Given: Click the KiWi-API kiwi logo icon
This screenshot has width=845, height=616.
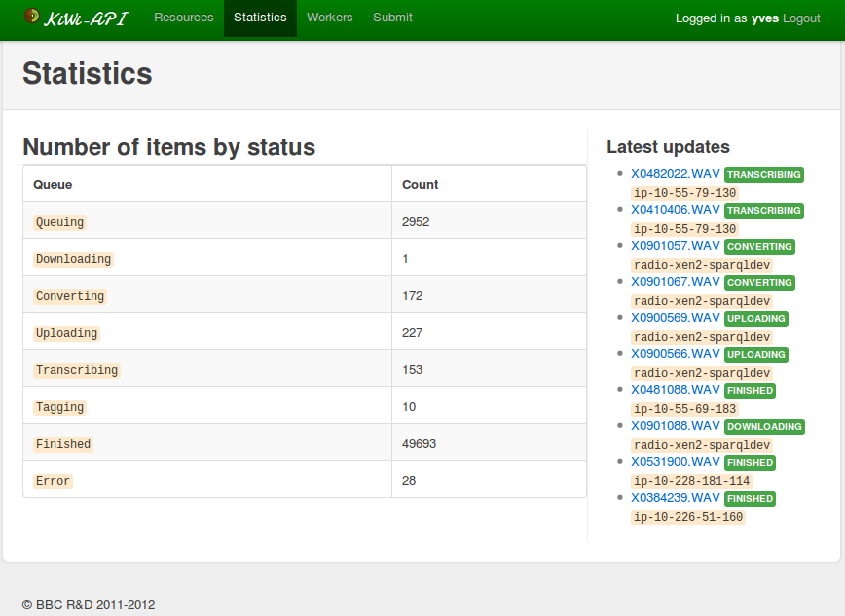Looking at the screenshot, I should [31, 17].
